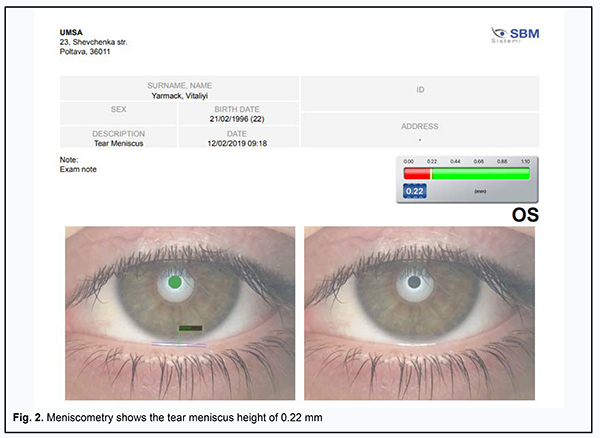Click the SBM Sistemi logo
The width and height of the screenshot is (600, 438).
pos(513,35)
